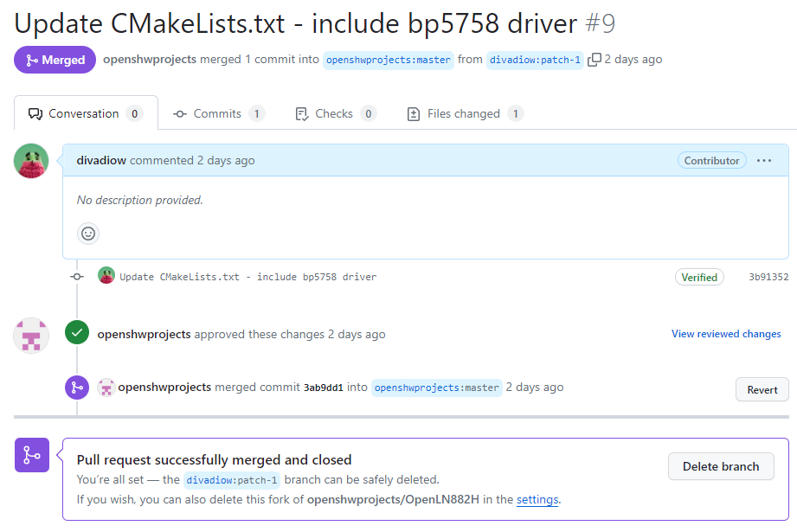Click 'Pull request successfully merged and closed' heading
The width and height of the screenshot is (797, 532).
(x=214, y=460)
